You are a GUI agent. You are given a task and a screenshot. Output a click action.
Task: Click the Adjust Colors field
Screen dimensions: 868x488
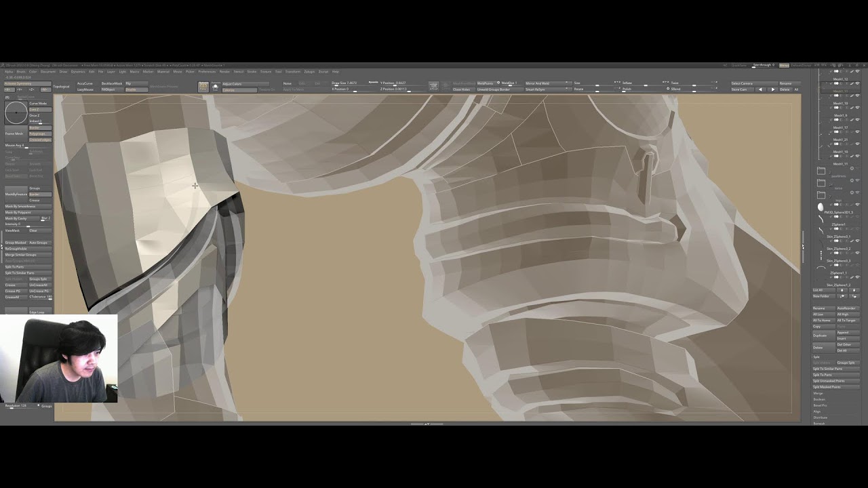pyautogui.click(x=245, y=84)
